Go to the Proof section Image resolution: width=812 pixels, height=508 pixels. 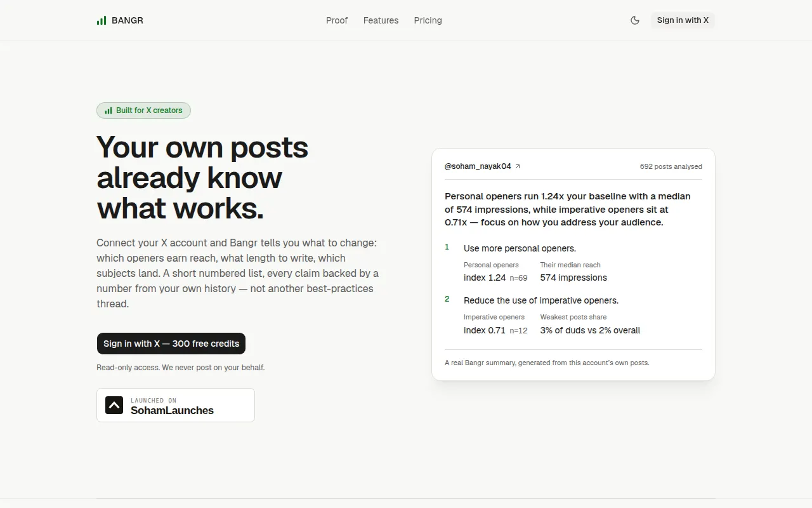(x=337, y=20)
